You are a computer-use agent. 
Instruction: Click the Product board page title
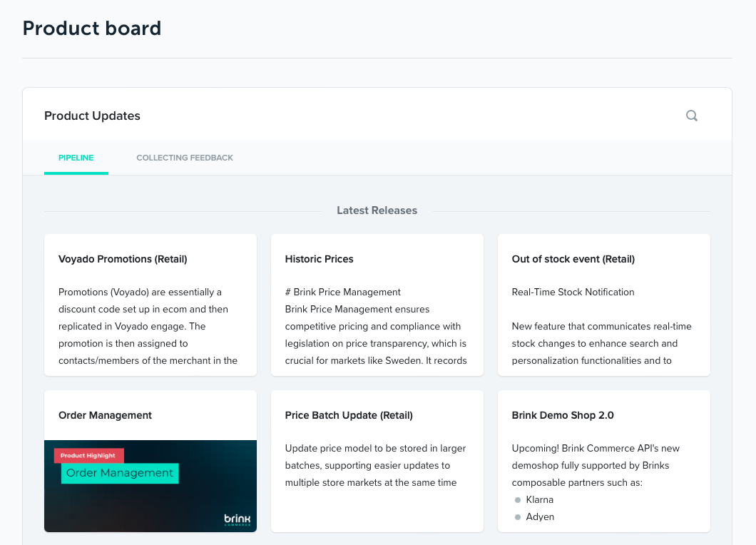point(92,28)
